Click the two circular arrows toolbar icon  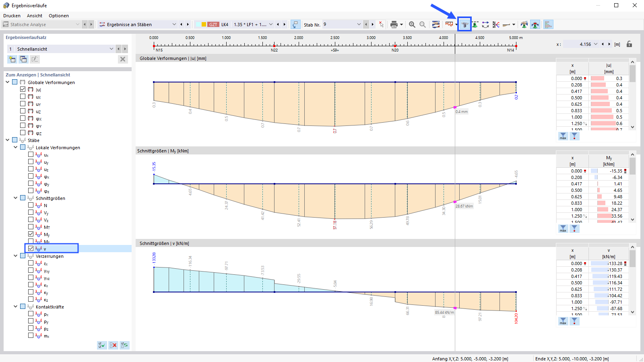pyautogui.click(x=485, y=25)
